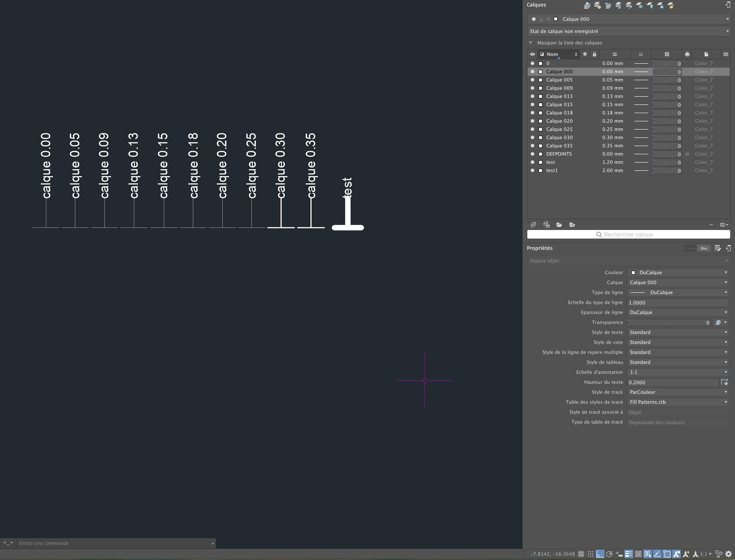Image resolution: width=735 pixels, height=560 pixels.
Task: Toggle visibility dot of layer test1
Action: click(x=532, y=170)
